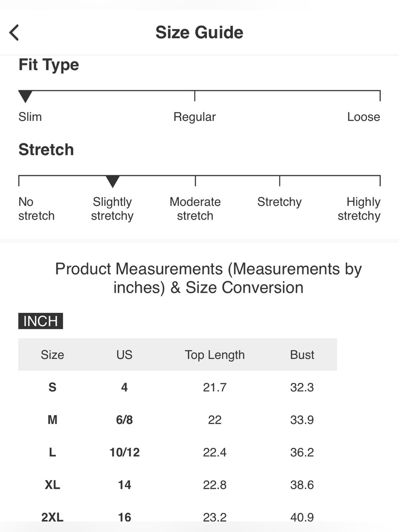399x532 pixels.
Task: Select the US column header
Action: point(124,354)
